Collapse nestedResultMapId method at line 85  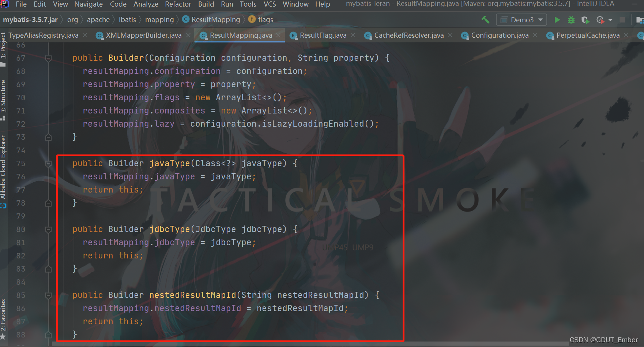[48, 295]
